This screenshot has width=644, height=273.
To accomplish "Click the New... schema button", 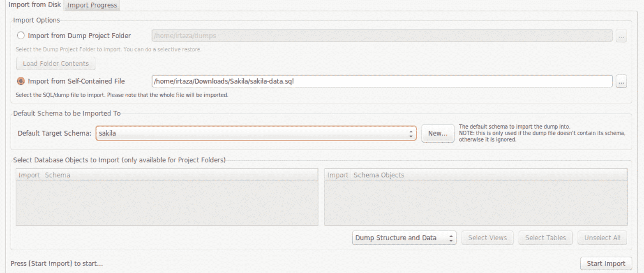I will coord(438,133).
